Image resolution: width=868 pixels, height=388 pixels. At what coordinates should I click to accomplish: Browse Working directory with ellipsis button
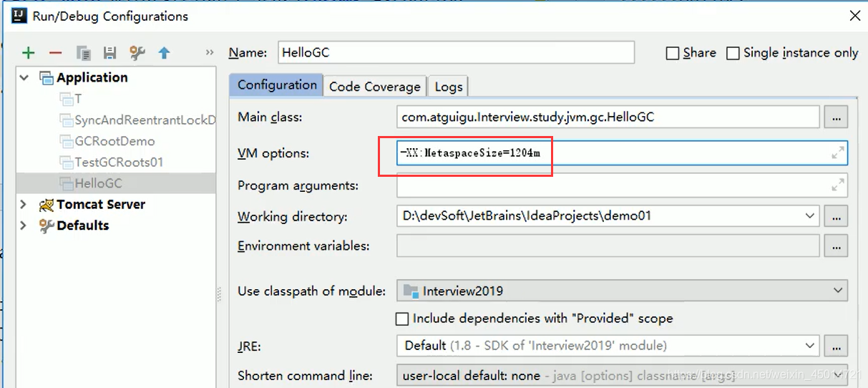(x=837, y=215)
